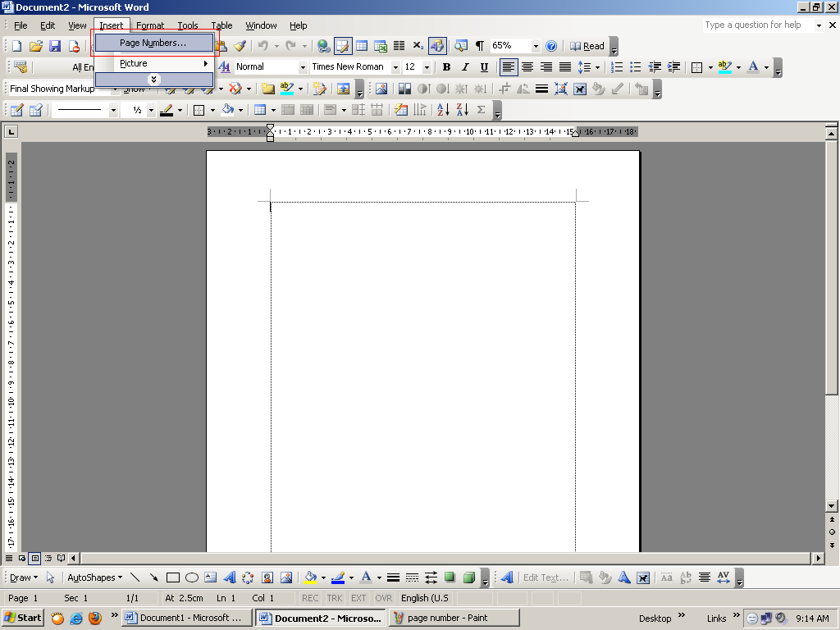Insert a hyperlink with the globe icon
840x630 pixels.
pos(323,46)
